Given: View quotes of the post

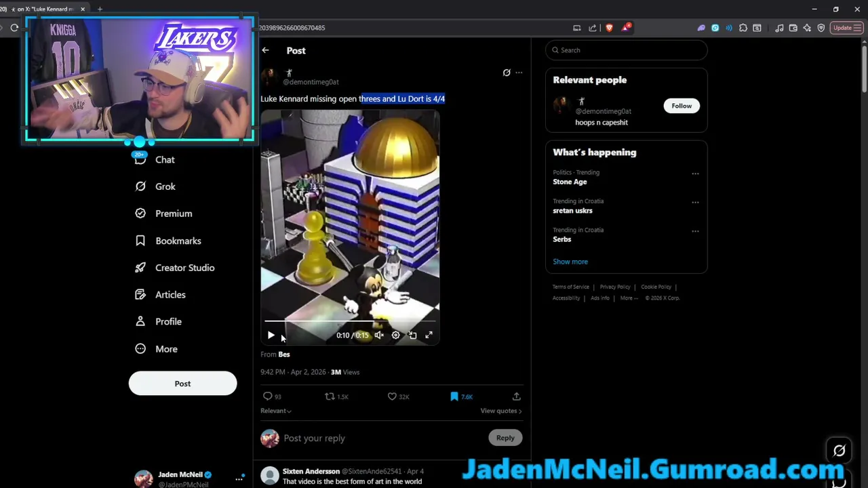Looking at the screenshot, I should (501, 411).
